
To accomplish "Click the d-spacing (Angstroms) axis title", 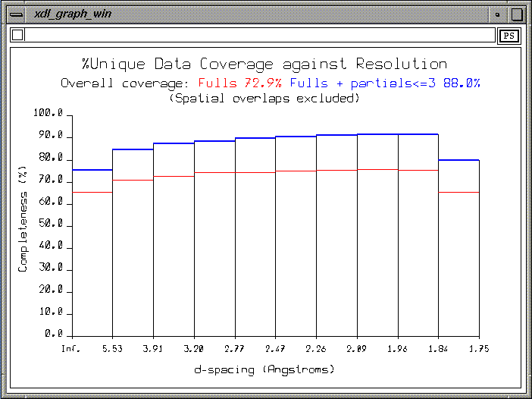I will tap(264, 369).
